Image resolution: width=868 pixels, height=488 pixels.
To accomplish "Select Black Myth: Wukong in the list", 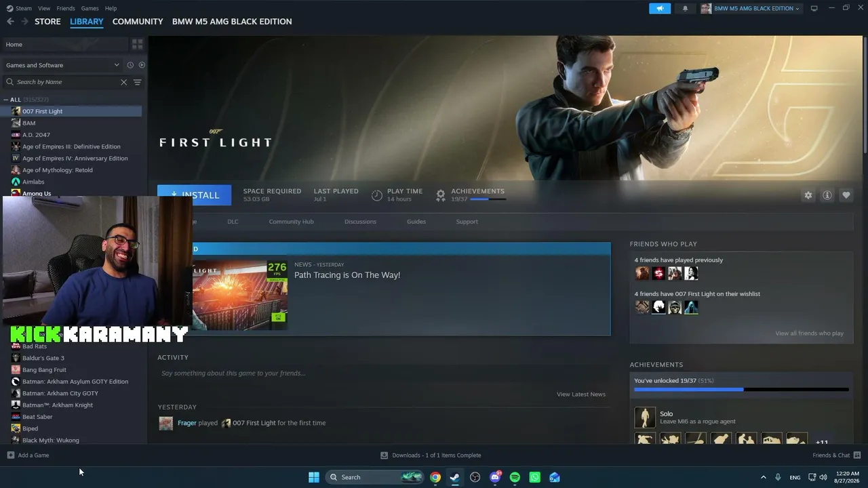I will tap(51, 441).
